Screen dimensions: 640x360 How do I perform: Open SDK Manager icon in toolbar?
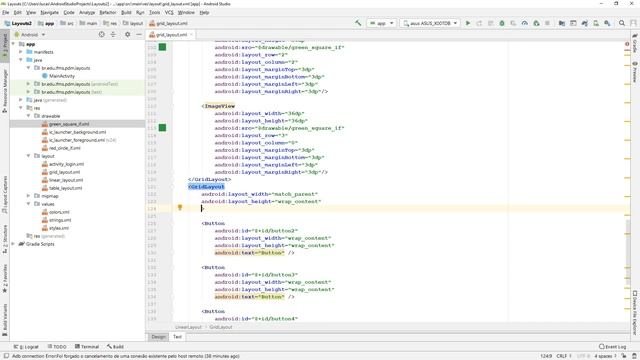[607, 23]
